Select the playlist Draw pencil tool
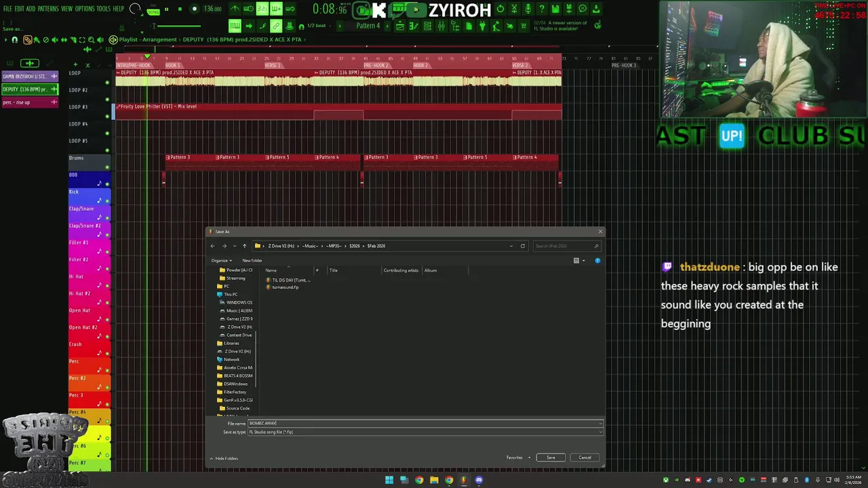 (27, 40)
